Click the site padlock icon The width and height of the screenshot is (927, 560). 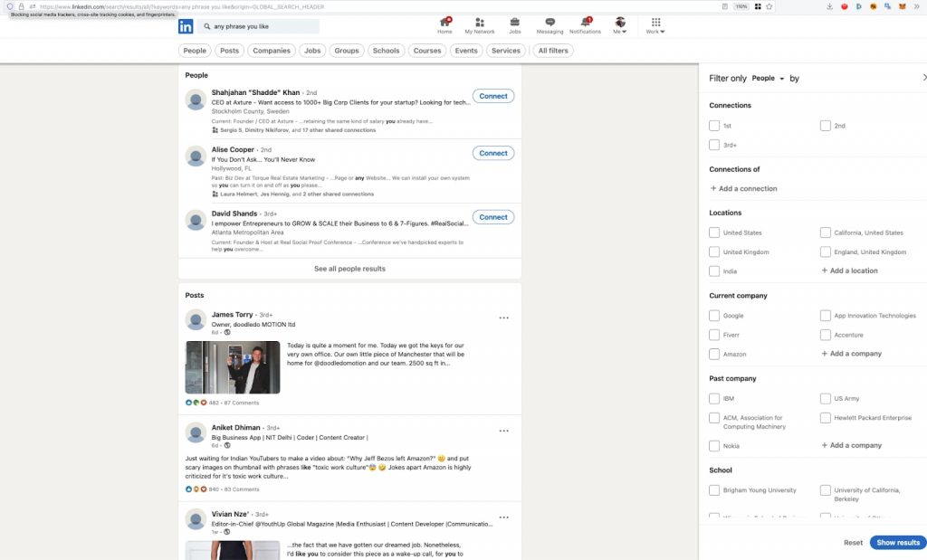click(22, 6)
